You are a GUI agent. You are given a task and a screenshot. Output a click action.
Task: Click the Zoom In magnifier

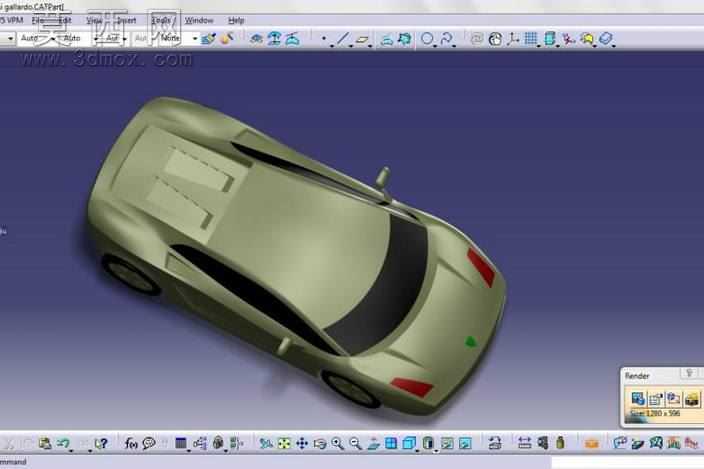click(x=338, y=444)
